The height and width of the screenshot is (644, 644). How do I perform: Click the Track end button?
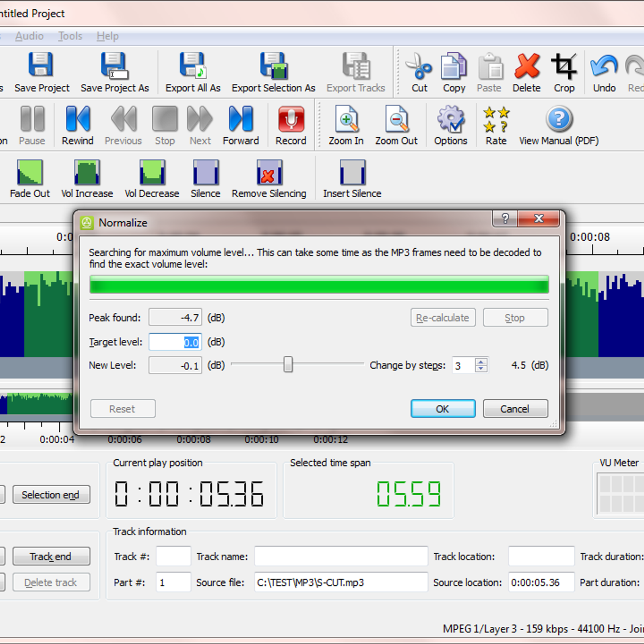click(x=51, y=556)
